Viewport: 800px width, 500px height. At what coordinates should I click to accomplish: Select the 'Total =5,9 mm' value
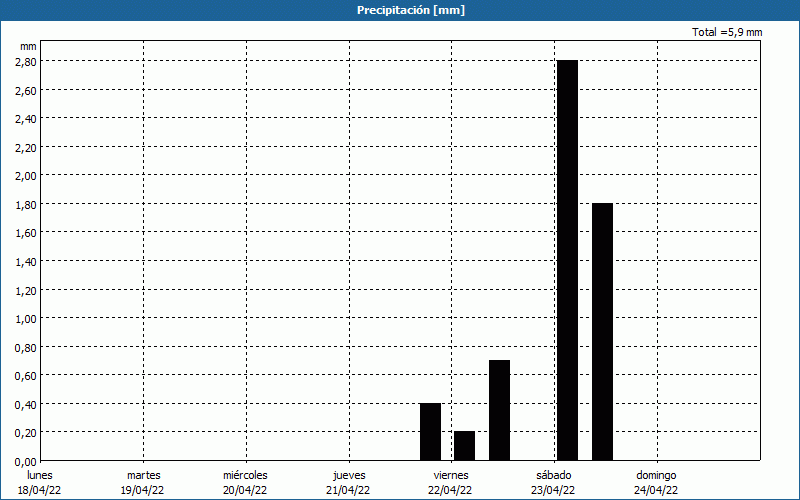pos(727,32)
